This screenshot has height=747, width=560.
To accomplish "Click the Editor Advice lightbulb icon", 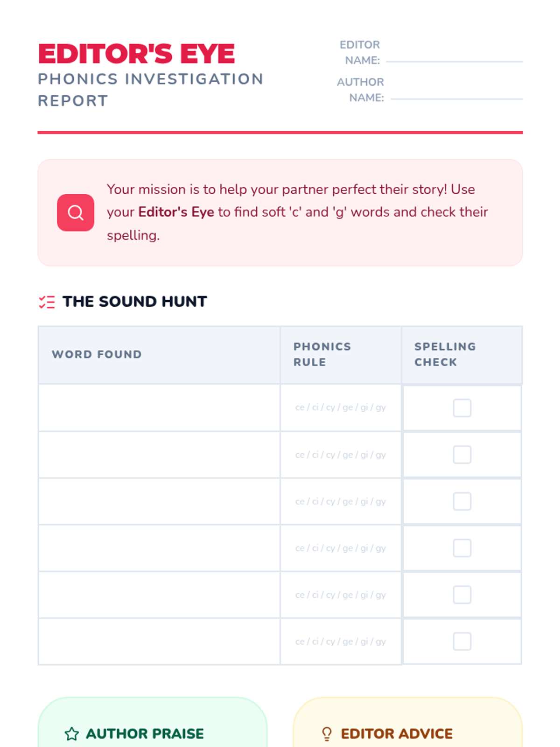I will coord(327,733).
